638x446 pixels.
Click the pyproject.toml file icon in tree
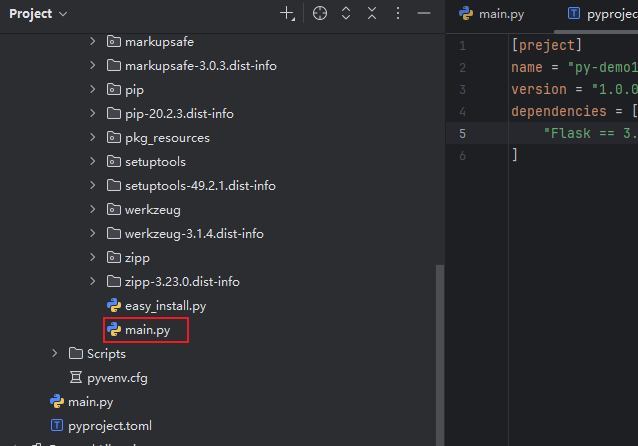coord(57,426)
